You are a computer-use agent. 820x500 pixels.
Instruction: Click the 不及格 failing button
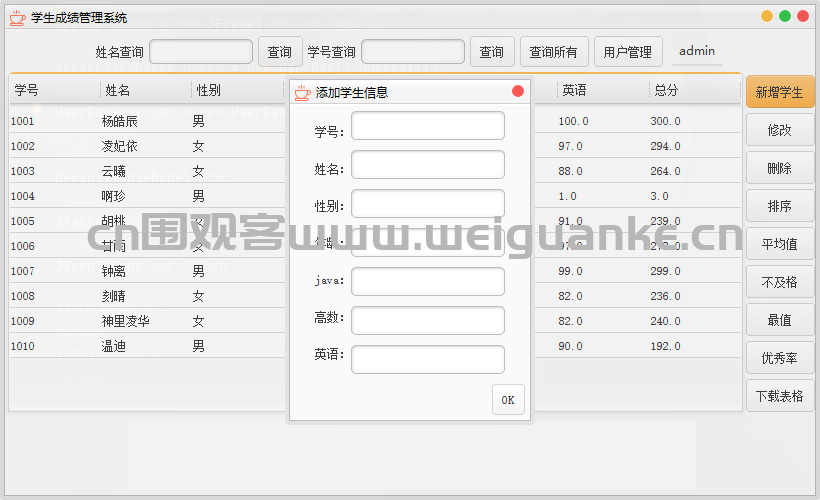(780, 282)
